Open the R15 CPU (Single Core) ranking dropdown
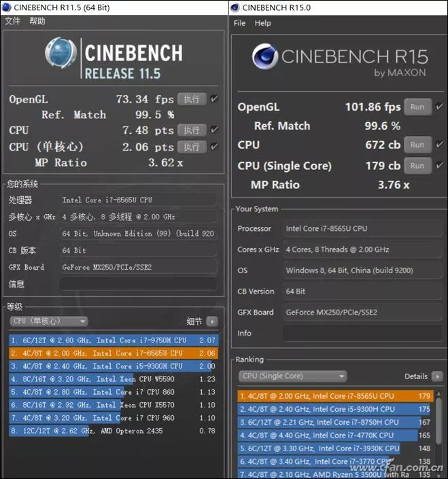The height and width of the screenshot is (479, 448). 292,376
